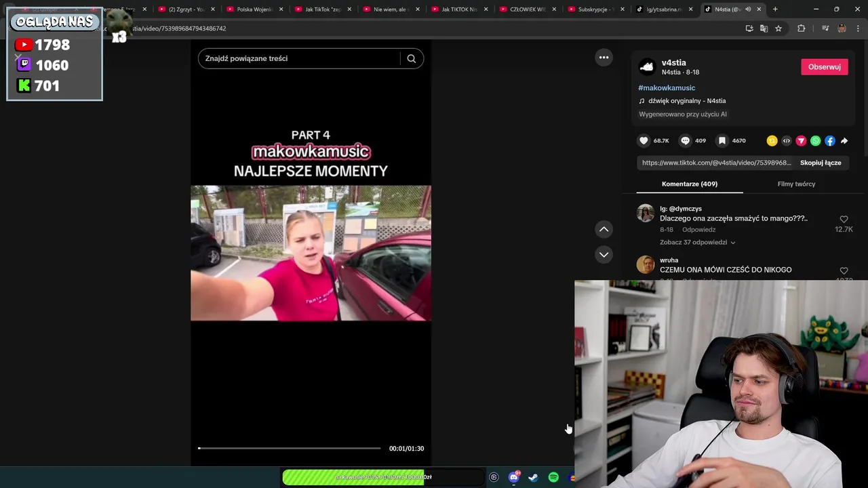Seek on the video progress bar
Screen dimensions: 868x488
click(x=290, y=448)
